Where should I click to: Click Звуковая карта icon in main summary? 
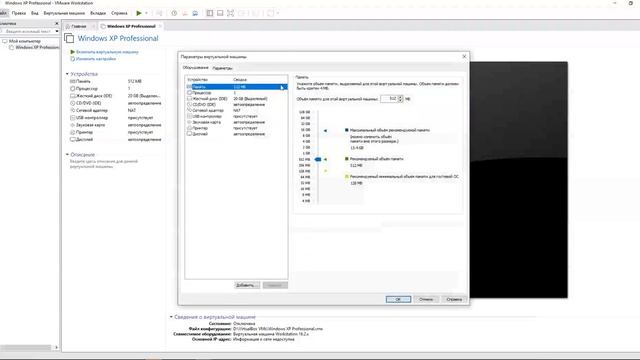pyautogui.click(x=72, y=125)
